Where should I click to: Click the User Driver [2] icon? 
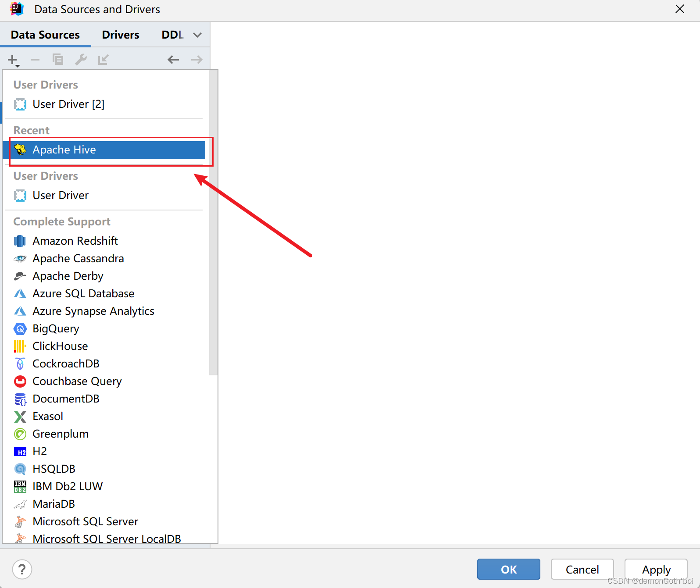coord(20,104)
